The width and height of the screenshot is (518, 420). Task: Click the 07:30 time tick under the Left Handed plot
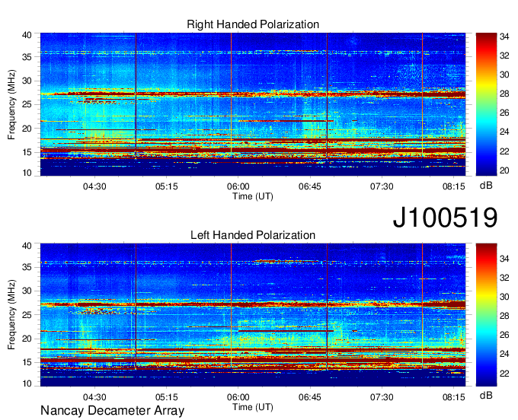[x=382, y=397]
